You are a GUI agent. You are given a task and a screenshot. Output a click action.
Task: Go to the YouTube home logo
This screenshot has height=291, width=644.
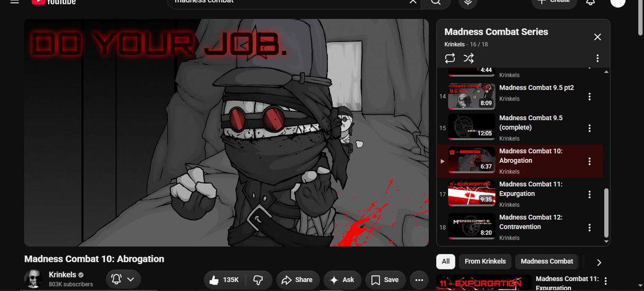[54, 2]
